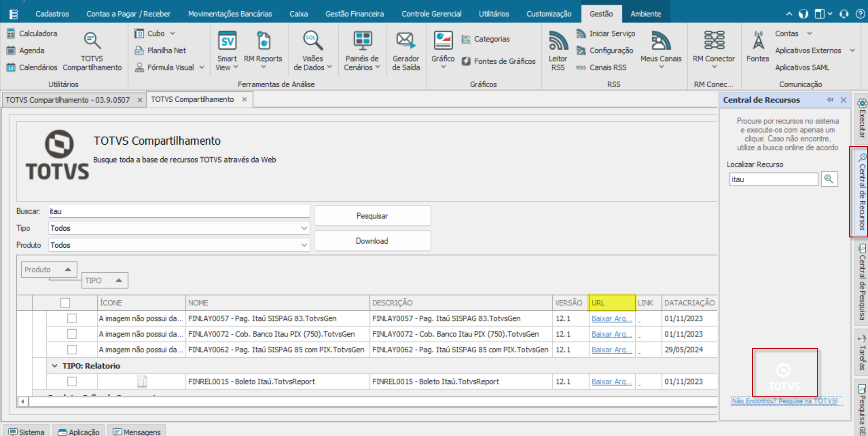Check the FINLAY0062 Pag. Itaú SISPAG 85 row
Screen dimensions: 868x436
point(72,350)
